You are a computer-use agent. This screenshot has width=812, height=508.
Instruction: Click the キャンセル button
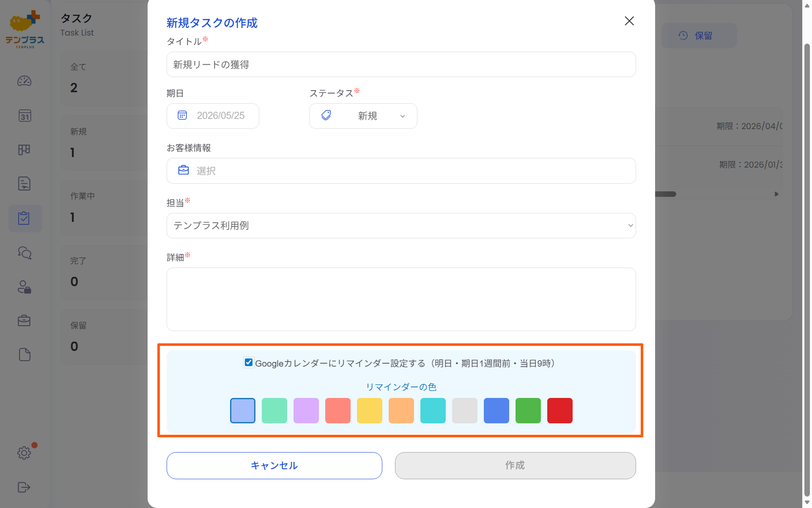(274, 466)
